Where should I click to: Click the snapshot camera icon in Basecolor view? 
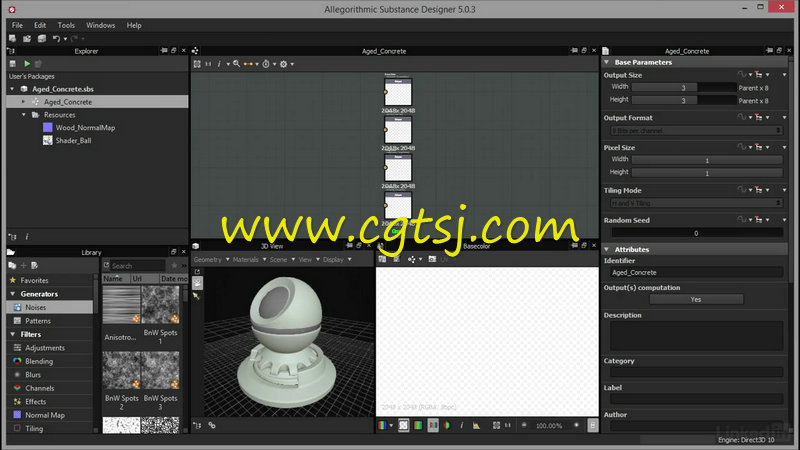click(432, 259)
